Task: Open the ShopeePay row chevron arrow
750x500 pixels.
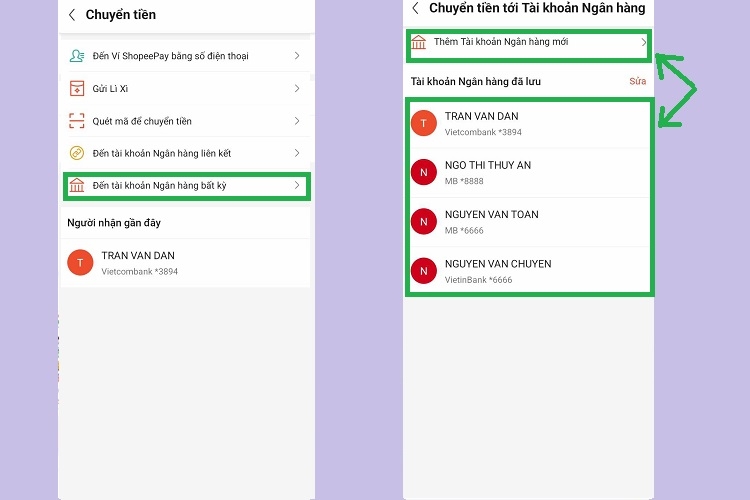Action: pos(297,56)
